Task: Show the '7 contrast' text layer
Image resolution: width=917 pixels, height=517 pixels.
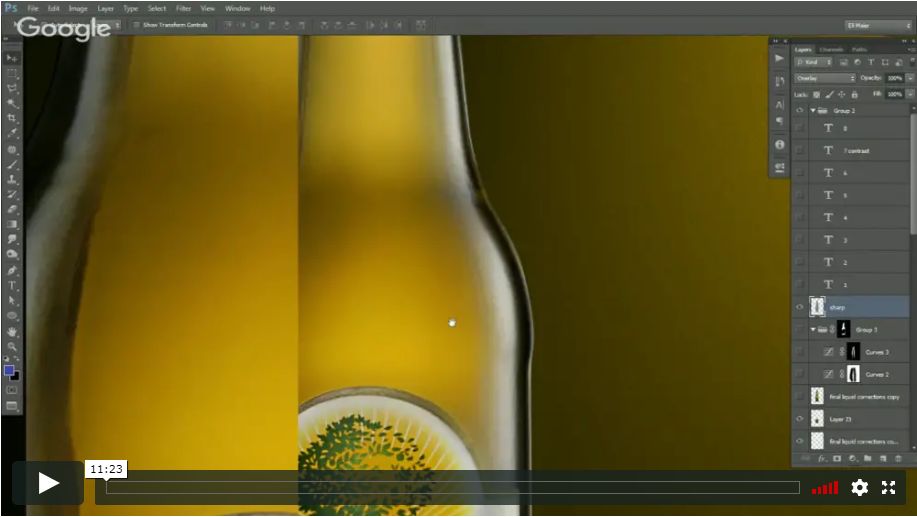Action: tap(799, 150)
